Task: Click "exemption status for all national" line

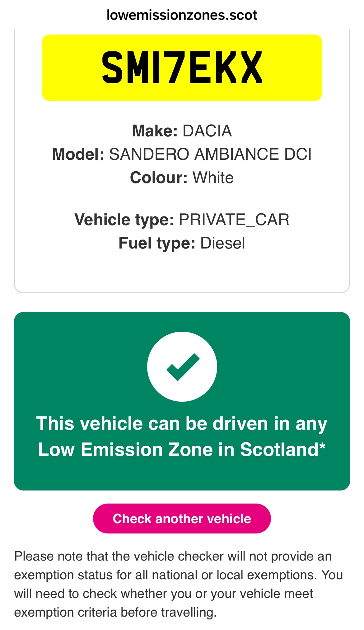Action: click(x=178, y=575)
